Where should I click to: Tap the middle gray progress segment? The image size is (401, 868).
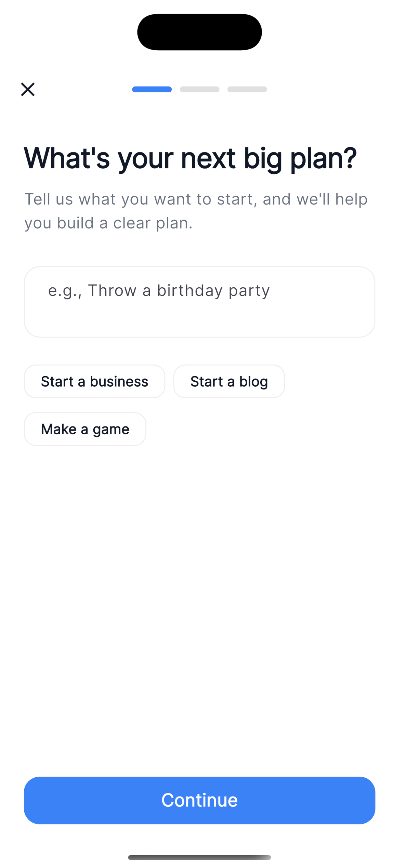pos(200,89)
